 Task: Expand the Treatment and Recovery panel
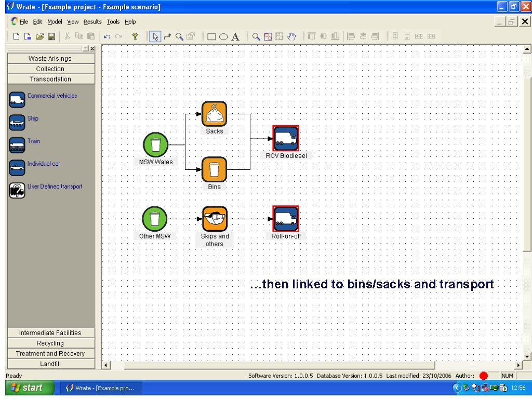50,353
